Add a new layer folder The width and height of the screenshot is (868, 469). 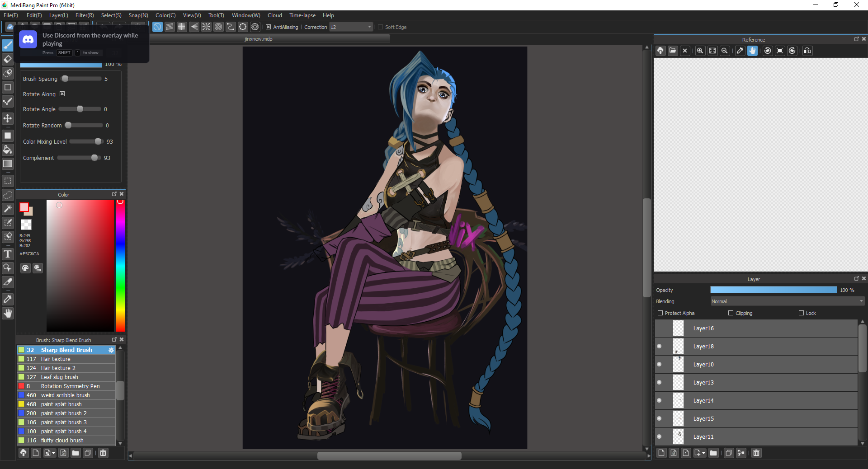[713, 453]
